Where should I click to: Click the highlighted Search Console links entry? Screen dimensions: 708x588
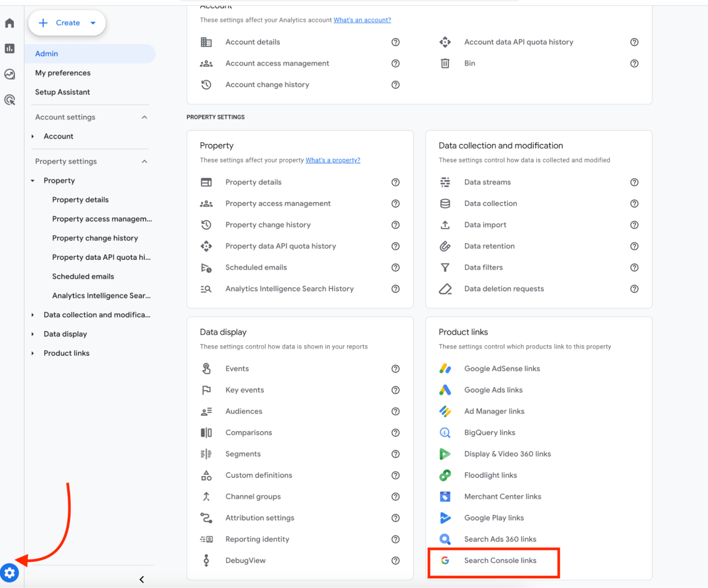click(500, 560)
